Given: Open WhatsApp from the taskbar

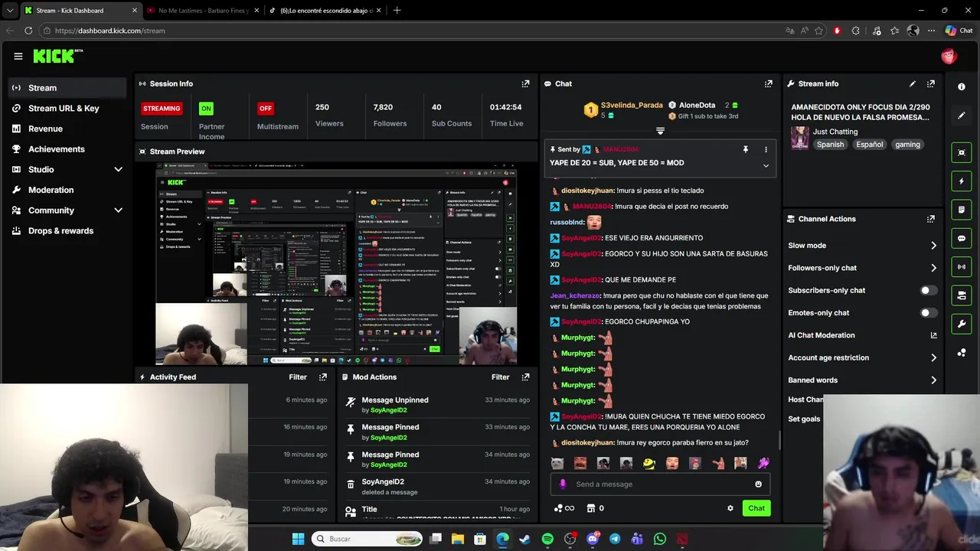Looking at the screenshot, I should (660, 539).
